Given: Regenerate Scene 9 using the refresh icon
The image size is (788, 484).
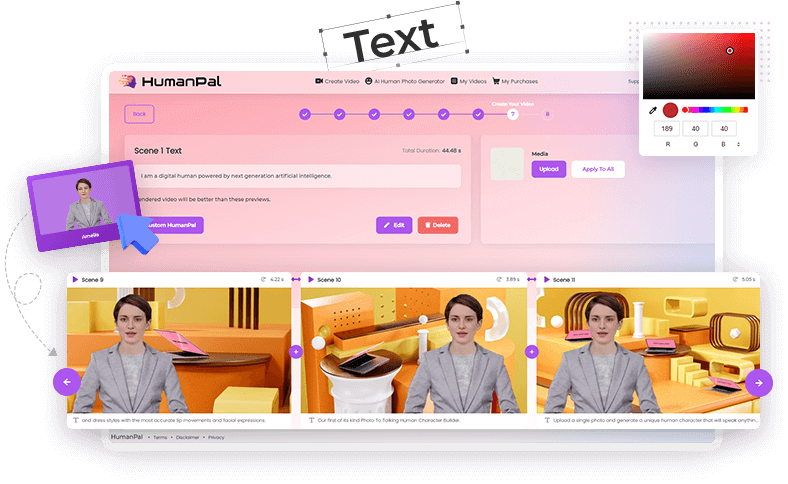Looking at the screenshot, I should [263, 279].
